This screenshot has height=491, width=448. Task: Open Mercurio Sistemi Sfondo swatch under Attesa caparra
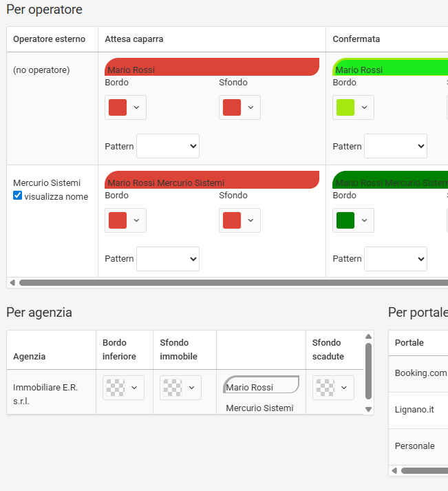click(x=239, y=220)
